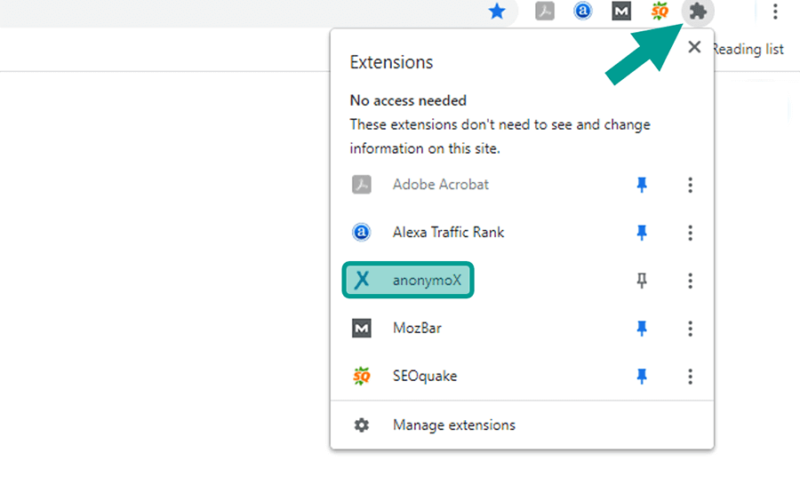The height and width of the screenshot is (500, 800).
Task: Unpin Adobe Acrobat from toolbar
Action: click(642, 184)
